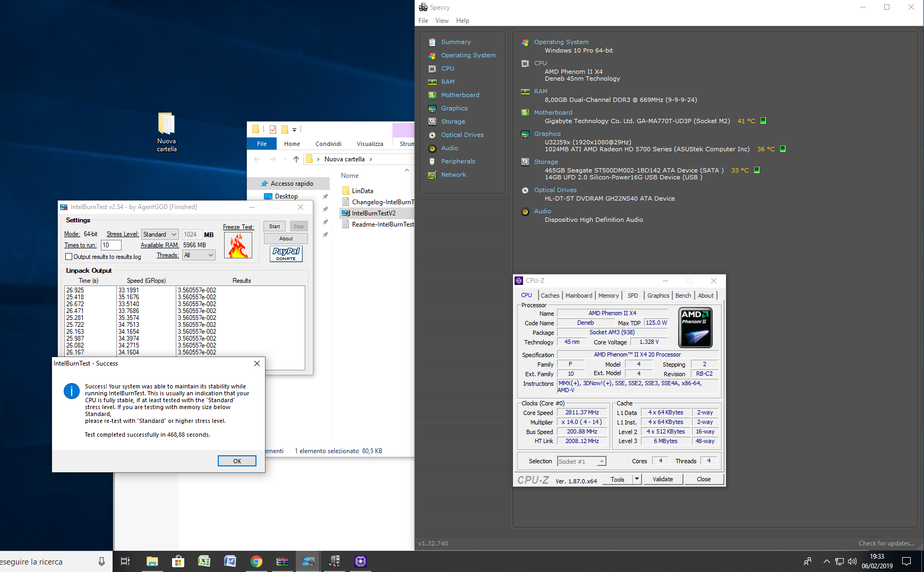Click the storage temperature indicator square
Screen dimensions: 924x572
(x=757, y=170)
